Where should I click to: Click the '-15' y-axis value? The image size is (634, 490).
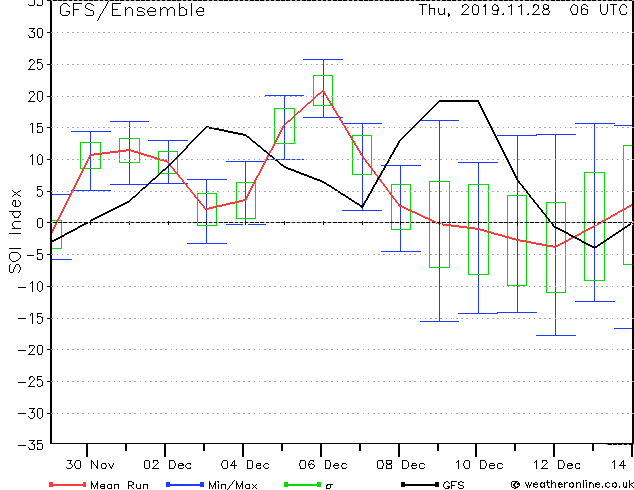[x=31, y=318]
